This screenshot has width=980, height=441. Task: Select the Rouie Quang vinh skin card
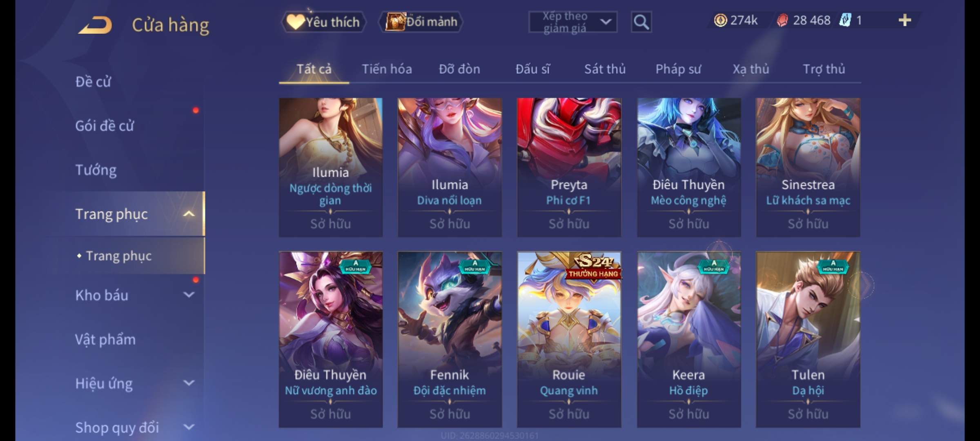pos(569,340)
